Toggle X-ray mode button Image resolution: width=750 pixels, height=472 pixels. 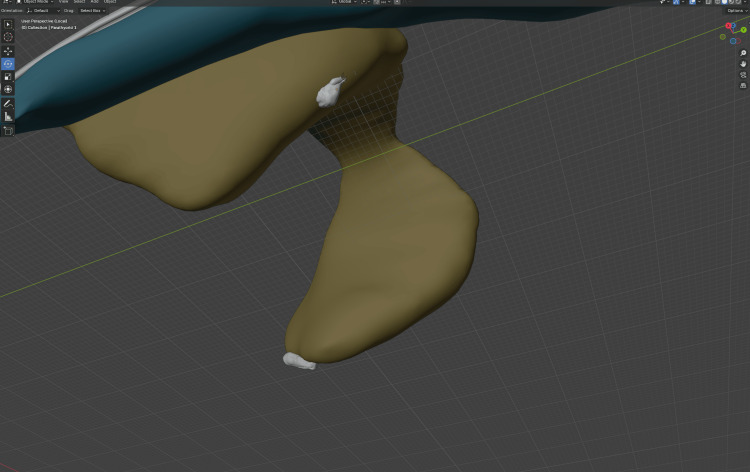tap(708, 2)
